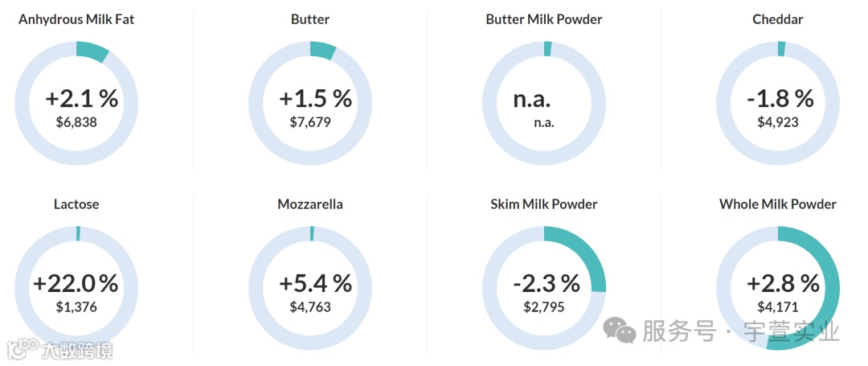This screenshot has width=868, height=366.
Task: Click the +2.8 % Whole Milk Powder change
Action: click(783, 284)
